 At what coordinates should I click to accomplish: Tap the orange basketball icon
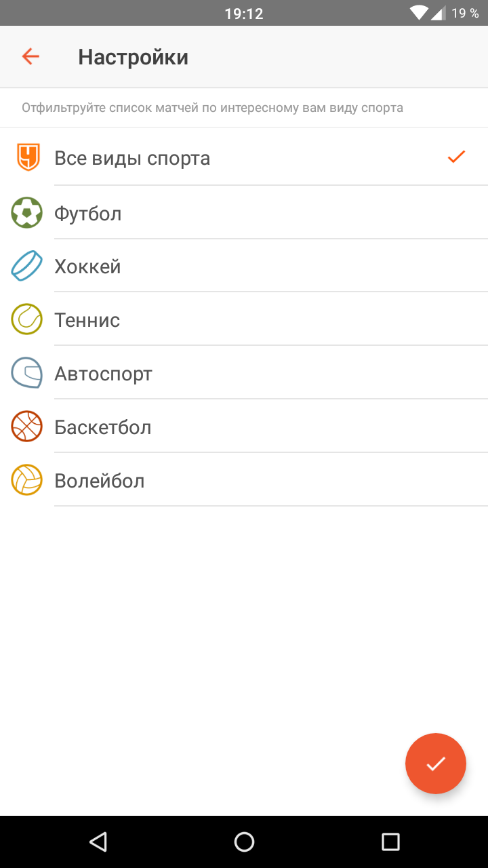point(27,427)
